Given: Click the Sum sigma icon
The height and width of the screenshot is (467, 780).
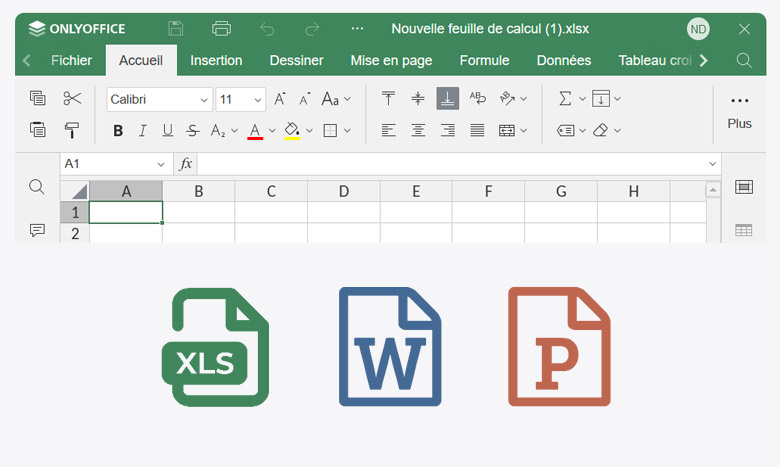Looking at the screenshot, I should click(565, 98).
